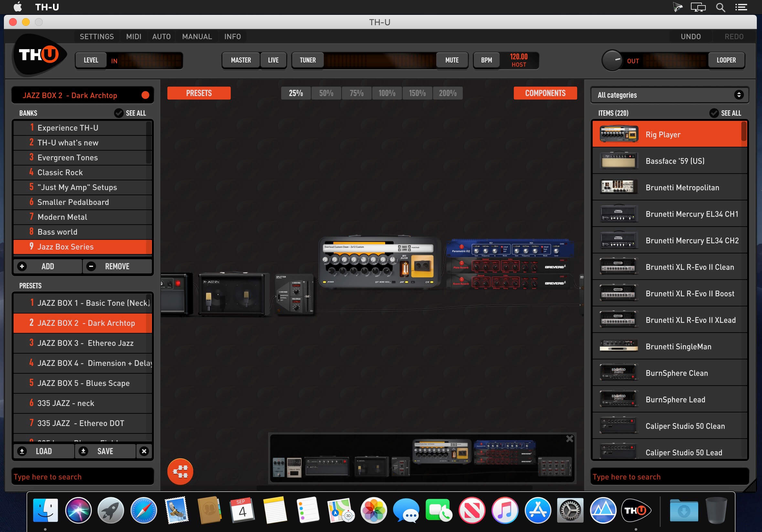Open the Apple menu
The height and width of the screenshot is (532, 762).
coord(17,7)
